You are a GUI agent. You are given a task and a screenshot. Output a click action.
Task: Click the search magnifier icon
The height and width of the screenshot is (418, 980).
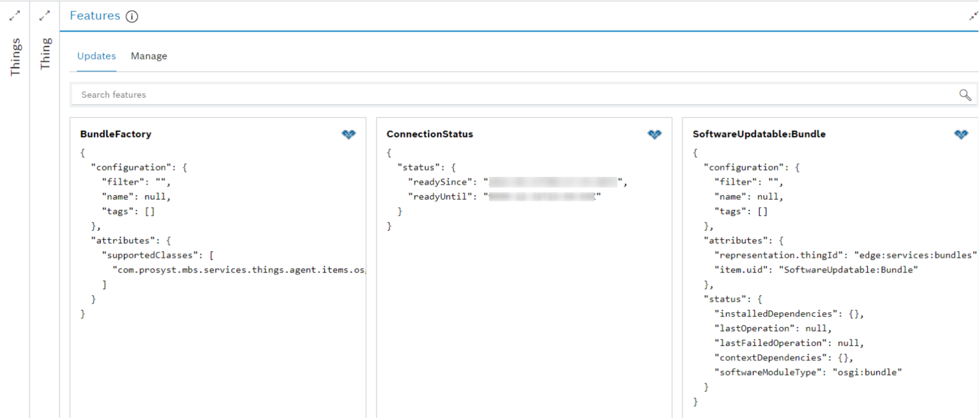point(965,95)
